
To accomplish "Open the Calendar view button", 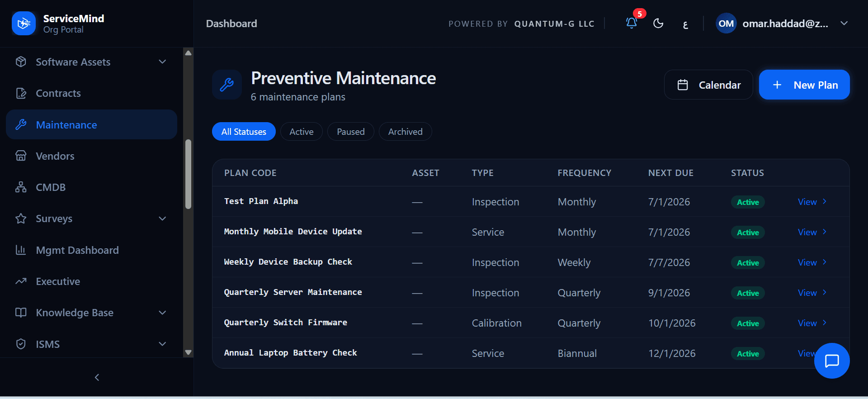I will (x=708, y=85).
